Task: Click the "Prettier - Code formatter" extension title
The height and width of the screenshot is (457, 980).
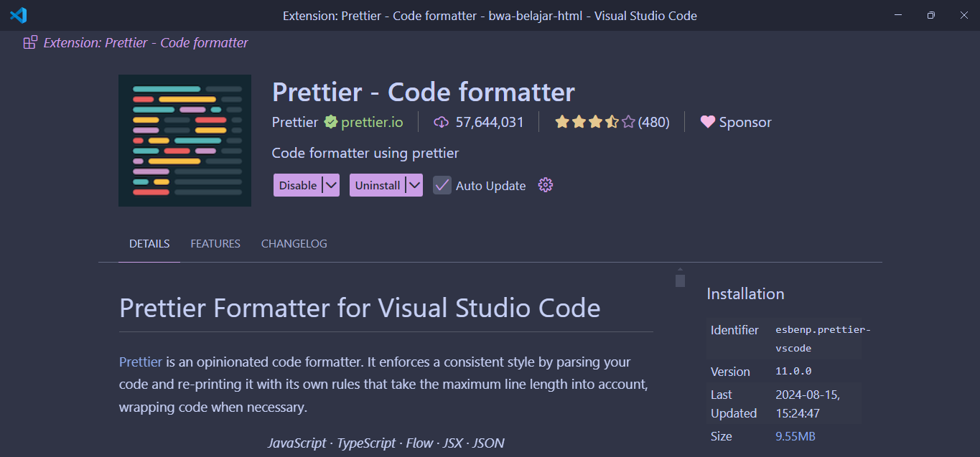Action: (x=424, y=92)
